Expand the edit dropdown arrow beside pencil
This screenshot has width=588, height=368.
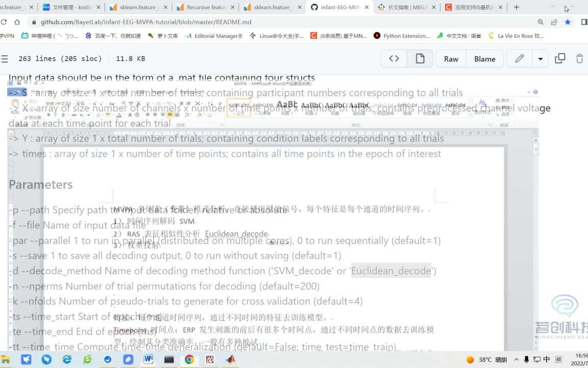pos(540,59)
